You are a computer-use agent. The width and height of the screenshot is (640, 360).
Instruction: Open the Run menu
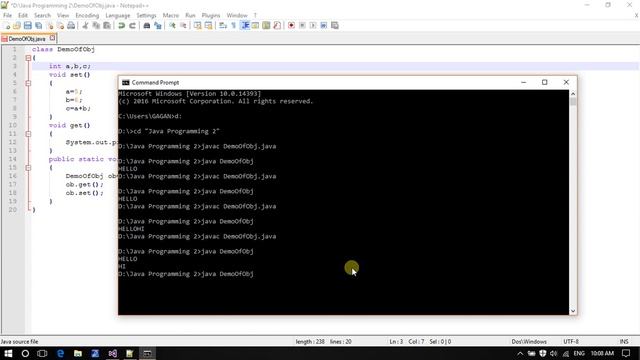click(x=191, y=16)
